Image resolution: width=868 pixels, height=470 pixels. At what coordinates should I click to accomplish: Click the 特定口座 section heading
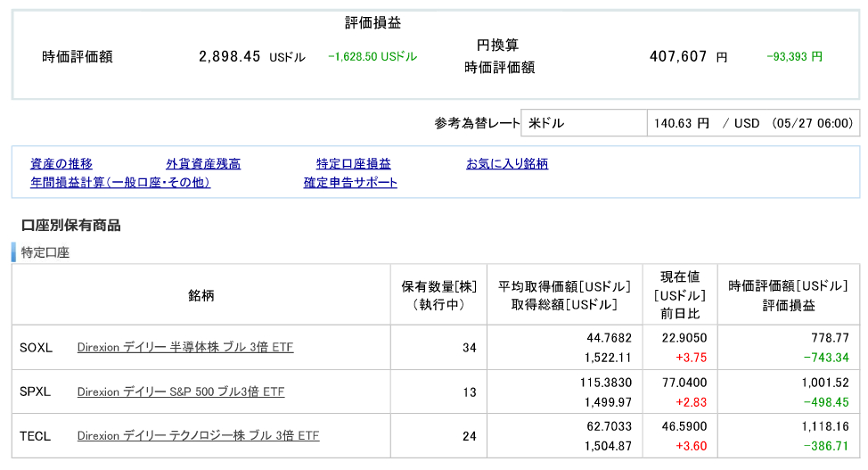point(45,252)
